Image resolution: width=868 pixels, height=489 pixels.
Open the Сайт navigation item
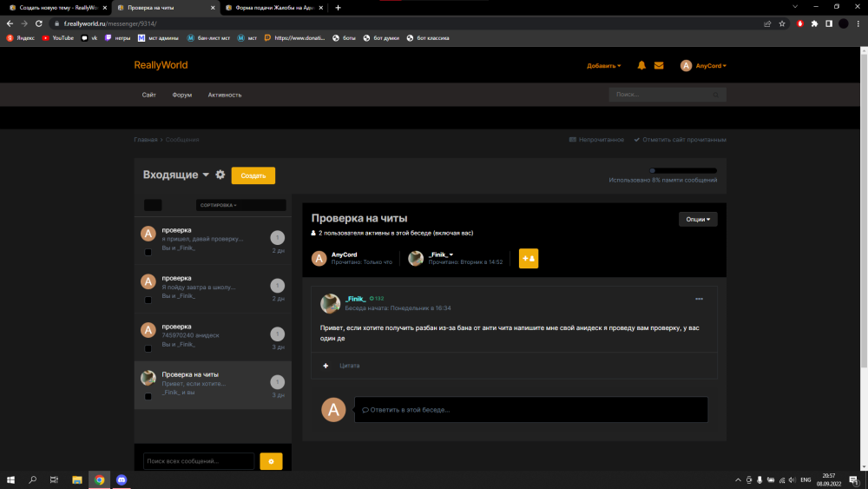click(149, 95)
